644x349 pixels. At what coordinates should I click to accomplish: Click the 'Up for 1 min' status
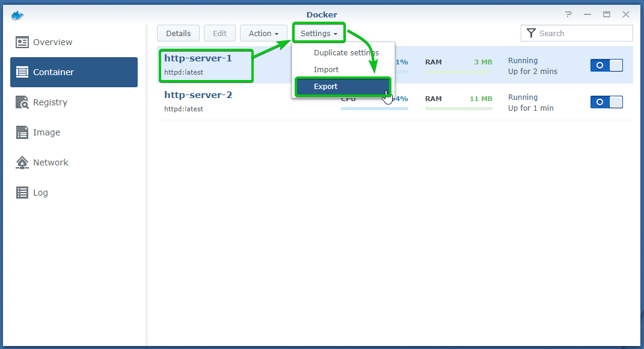(530, 108)
